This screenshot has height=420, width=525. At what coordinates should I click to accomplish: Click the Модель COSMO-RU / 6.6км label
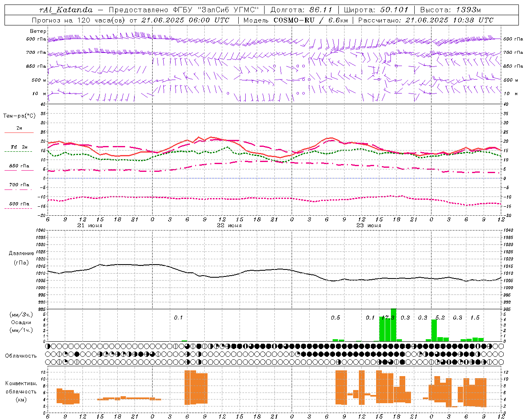pos(296,20)
